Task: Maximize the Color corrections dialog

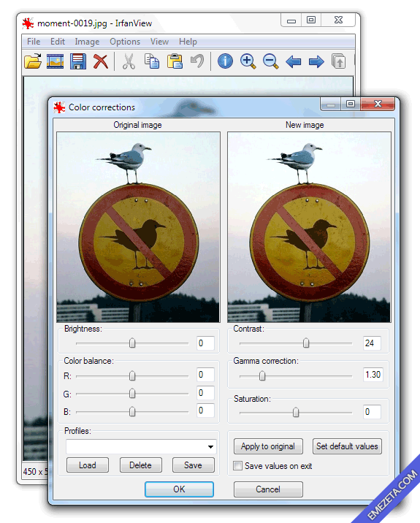Action: (351, 104)
